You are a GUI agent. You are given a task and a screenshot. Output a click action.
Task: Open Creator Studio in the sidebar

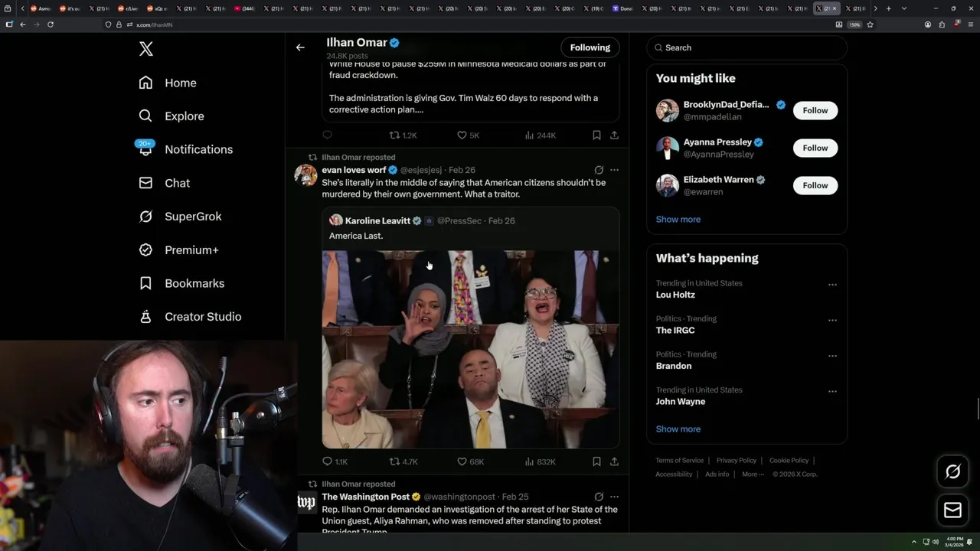pyautogui.click(x=190, y=317)
